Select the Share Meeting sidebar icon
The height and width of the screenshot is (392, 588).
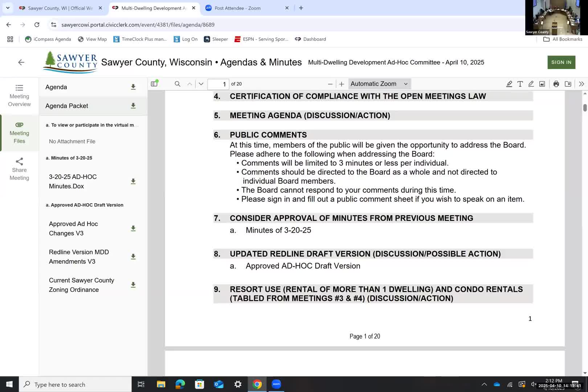[x=19, y=169]
